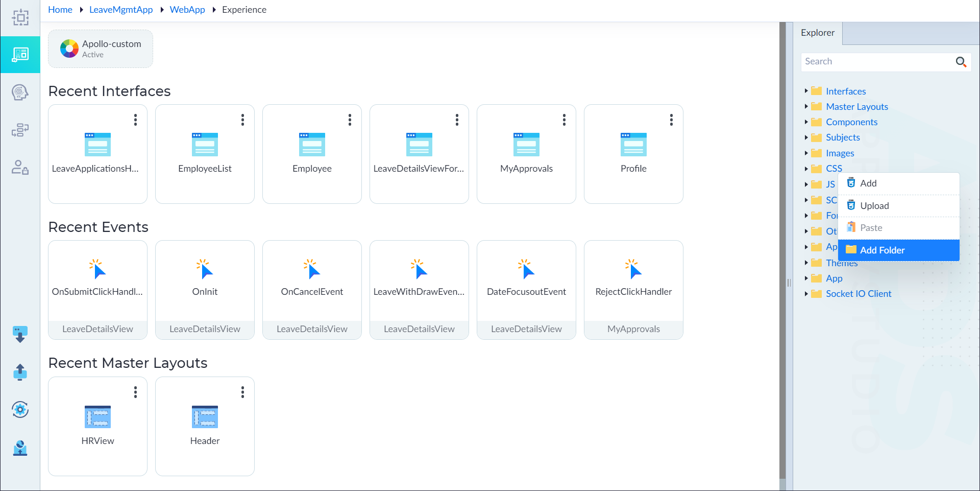This screenshot has width=980, height=491.
Task: Open options menu for LeaveDetailsViewFor... card
Action: (x=457, y=120)
